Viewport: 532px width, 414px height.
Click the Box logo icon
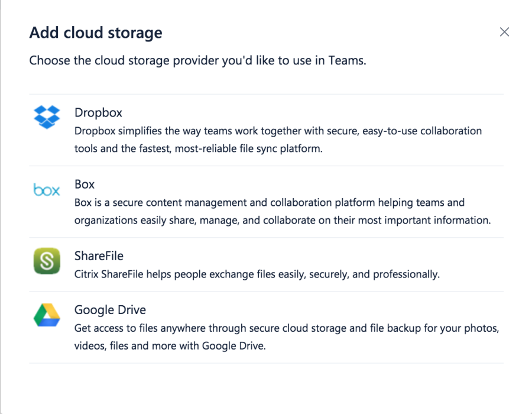pyautogui.click(x=47, y=190)
